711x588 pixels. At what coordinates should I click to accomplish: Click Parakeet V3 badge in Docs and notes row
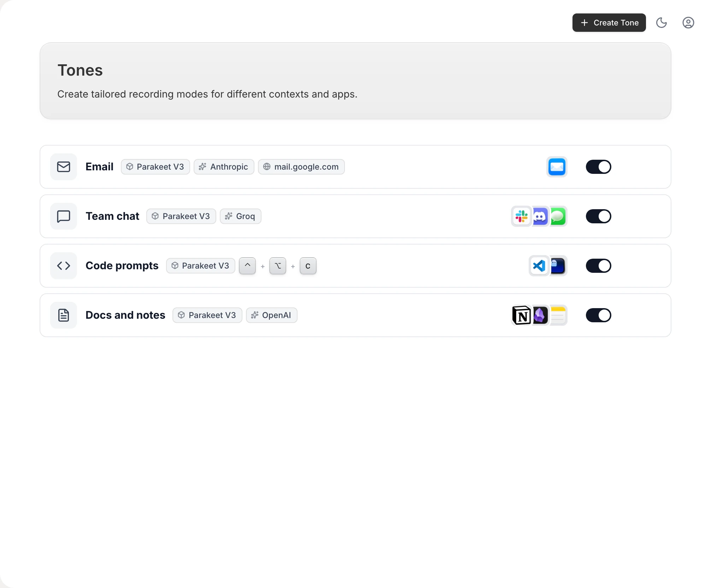[207, 315]
